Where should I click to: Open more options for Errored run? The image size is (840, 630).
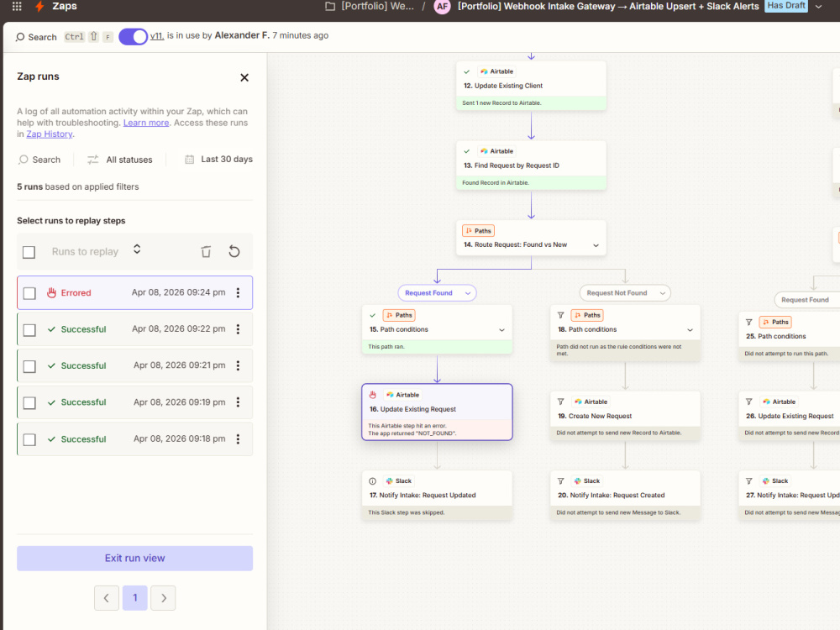pos(238,292)
